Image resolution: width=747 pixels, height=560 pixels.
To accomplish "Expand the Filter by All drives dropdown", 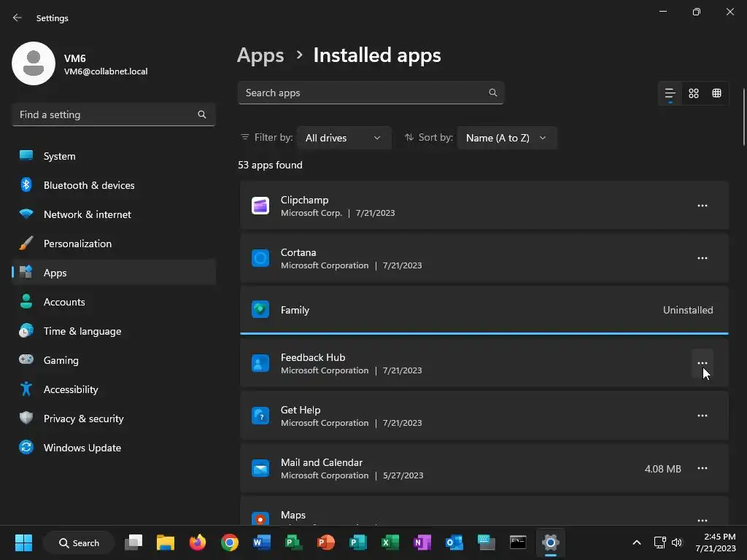I will click(x=344, y=138).
